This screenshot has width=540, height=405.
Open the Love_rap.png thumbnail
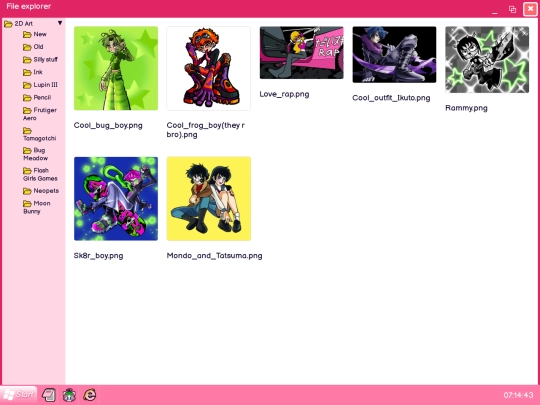tap(302, 52)
